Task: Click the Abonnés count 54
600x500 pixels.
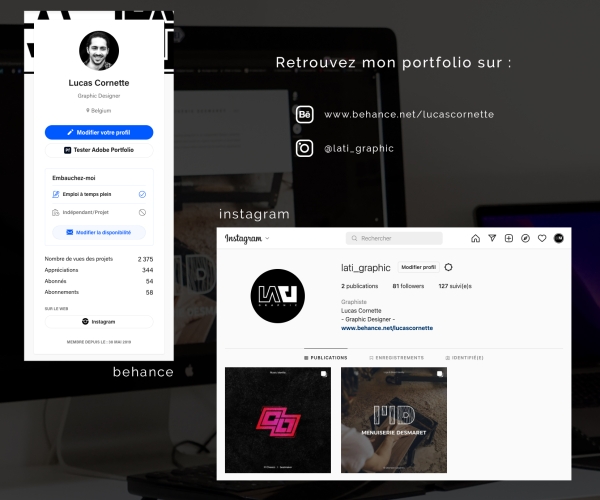Action: (149, 281)
